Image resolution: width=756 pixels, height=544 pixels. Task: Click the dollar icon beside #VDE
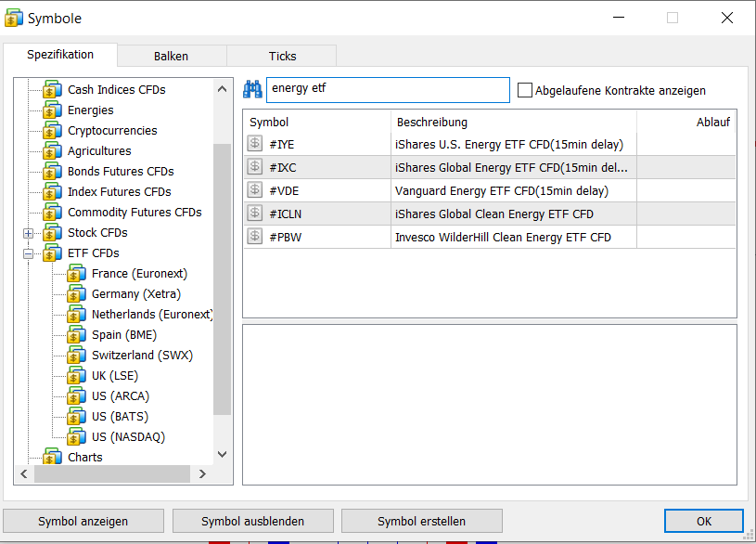(255, 189)
